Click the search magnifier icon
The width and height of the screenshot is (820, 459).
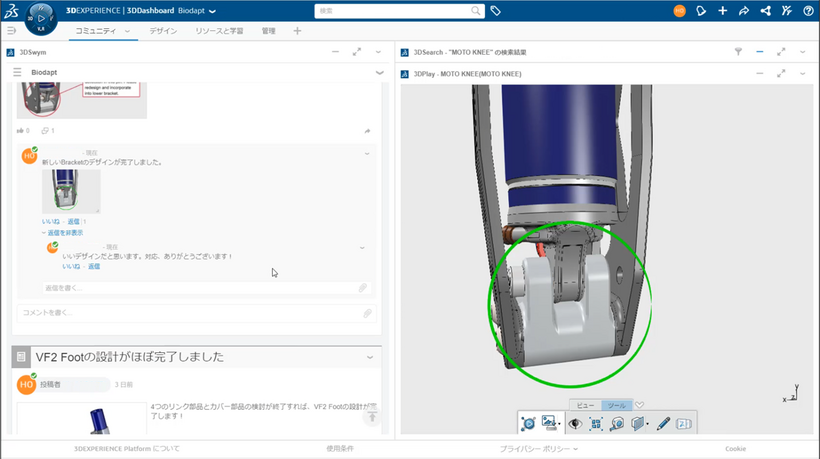click(475, 10)
